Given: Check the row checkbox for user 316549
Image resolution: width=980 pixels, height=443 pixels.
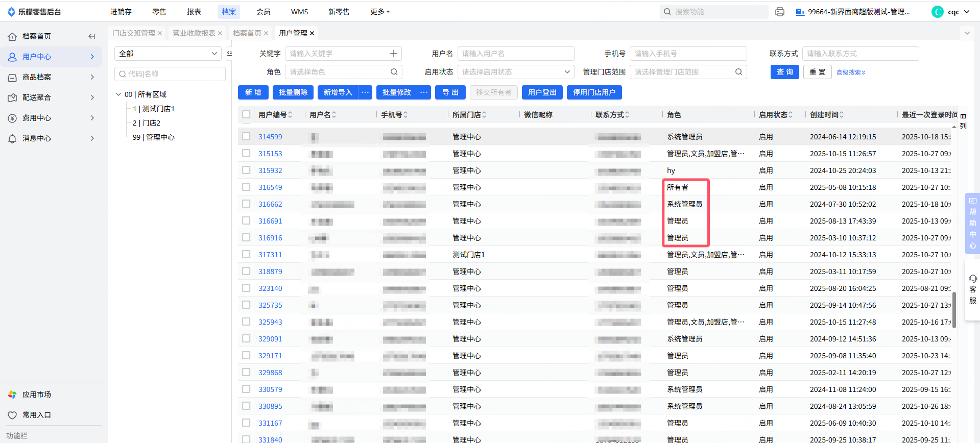Looking at the screenshot, I should point(246,187).
